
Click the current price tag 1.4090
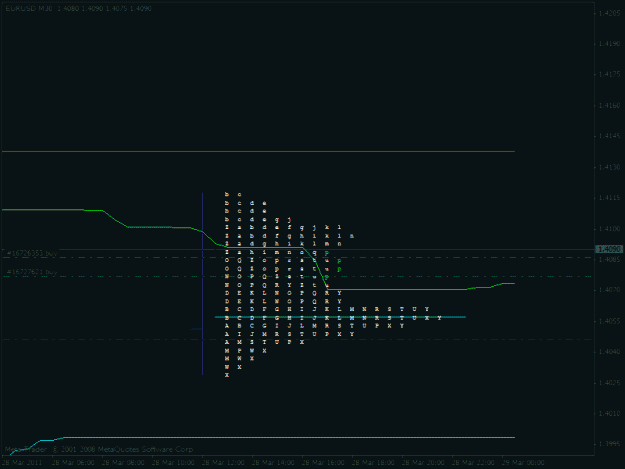tap(609, 249)
